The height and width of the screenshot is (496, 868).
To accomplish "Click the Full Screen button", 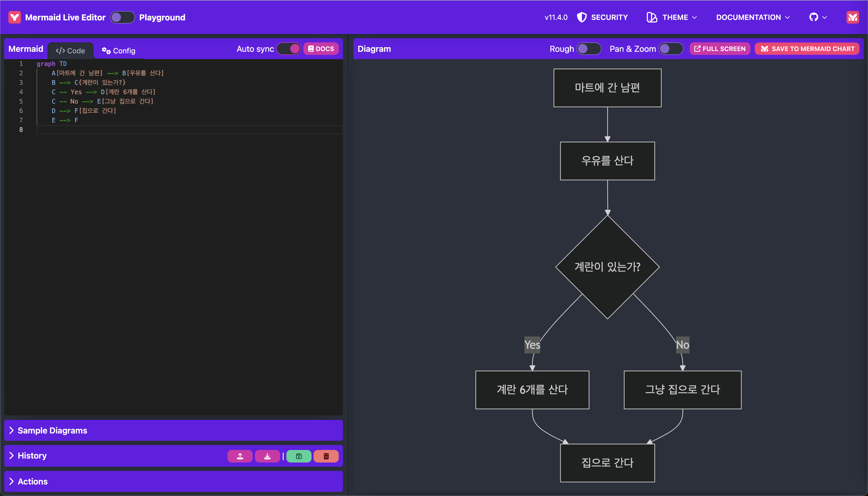I will click(720, 49).
